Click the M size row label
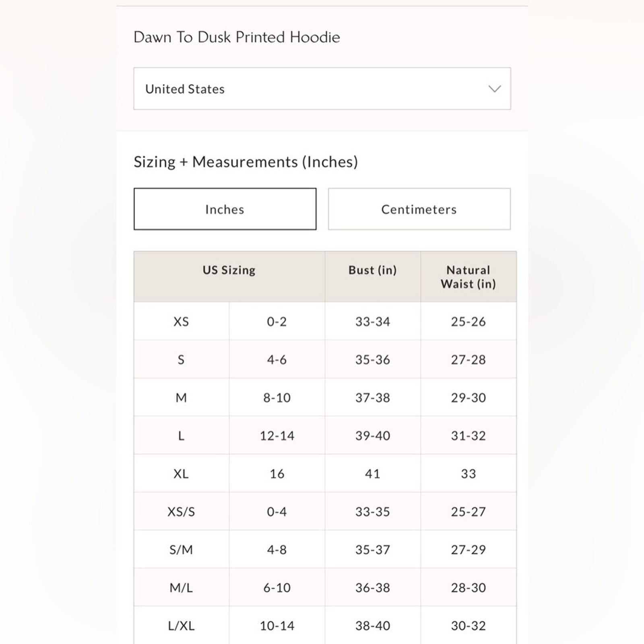Screen dimensions: 644x644 [x=181, y=398]
